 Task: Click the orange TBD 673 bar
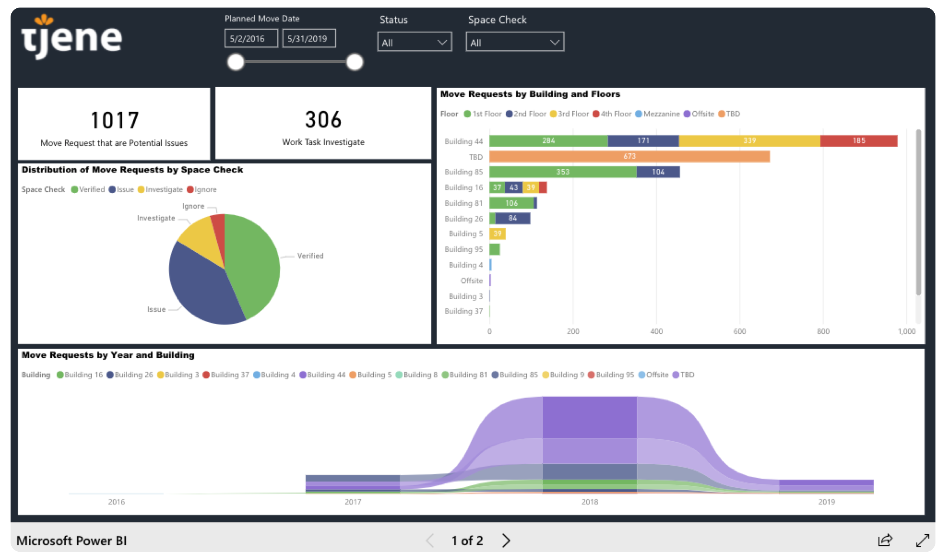coord(629,156)
